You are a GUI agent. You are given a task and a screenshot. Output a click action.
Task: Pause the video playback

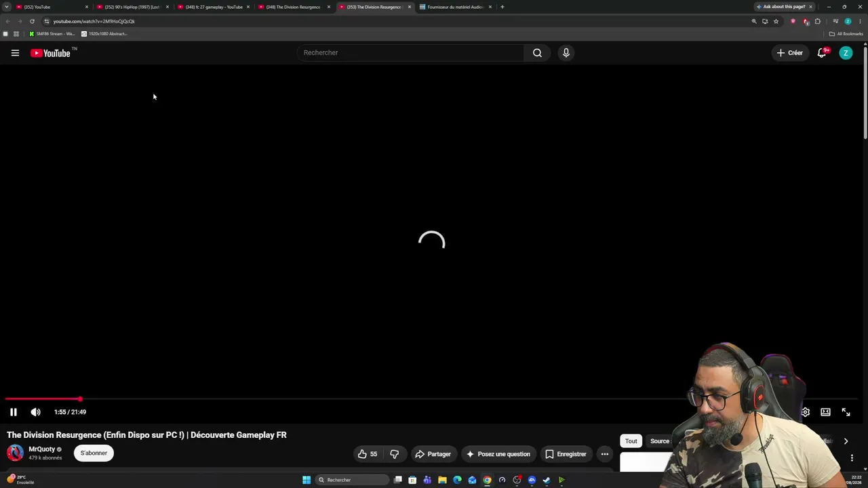tap(14, 412)
